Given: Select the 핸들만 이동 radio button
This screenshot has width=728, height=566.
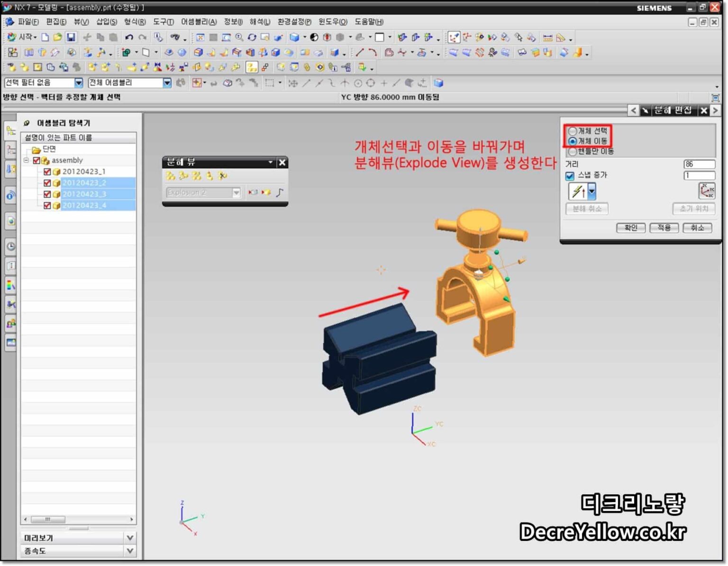Looking at the screenshot, I should [x=573, y=151].
